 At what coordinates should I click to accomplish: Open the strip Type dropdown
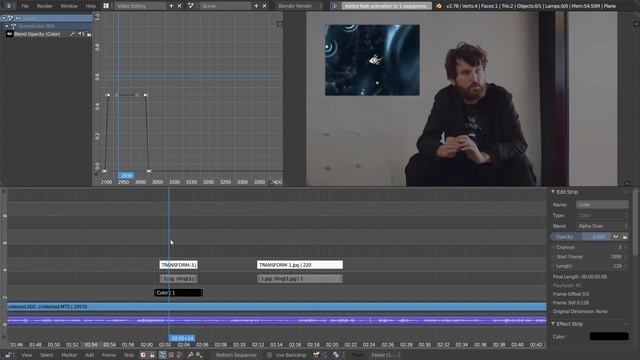point(602,215)
